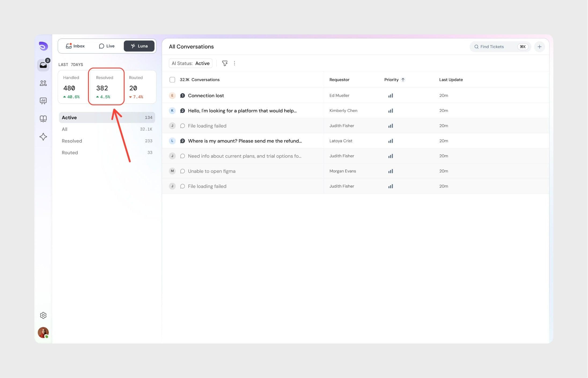This screenshot has width=588, height=378.
Task: Open the knowledge base book icon
Action: tap(43, 119)
